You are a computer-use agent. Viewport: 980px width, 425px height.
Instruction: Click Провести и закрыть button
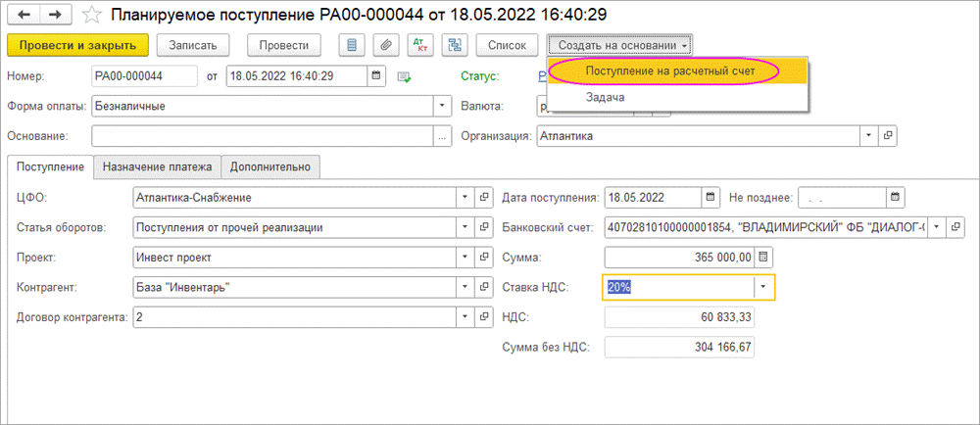[x=77, y=45]
